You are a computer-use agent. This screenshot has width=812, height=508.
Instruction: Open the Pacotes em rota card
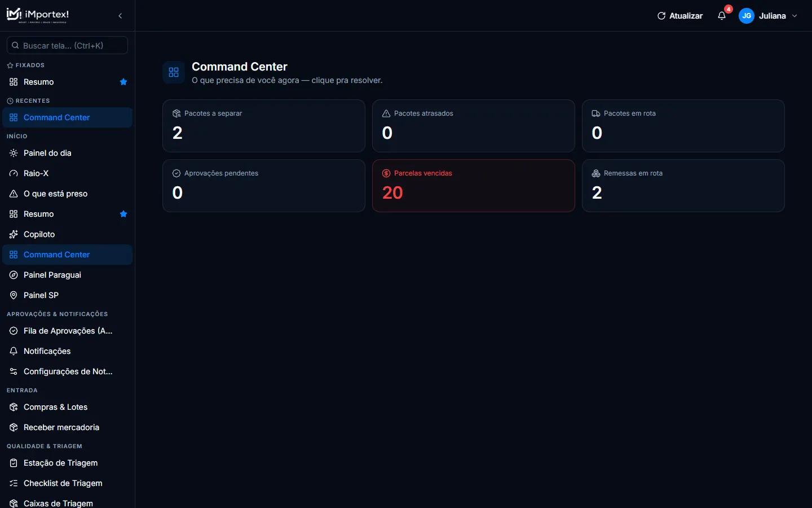[683, 126]
